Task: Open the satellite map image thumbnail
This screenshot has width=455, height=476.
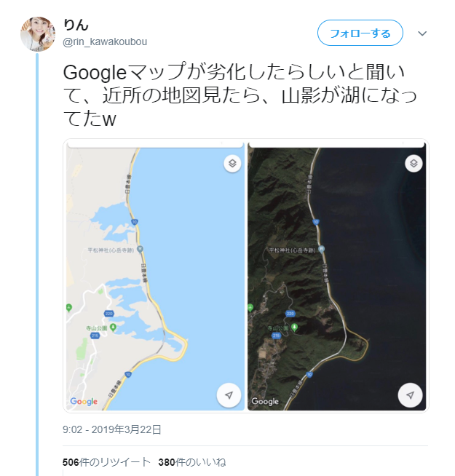Action: coord(336,276)
